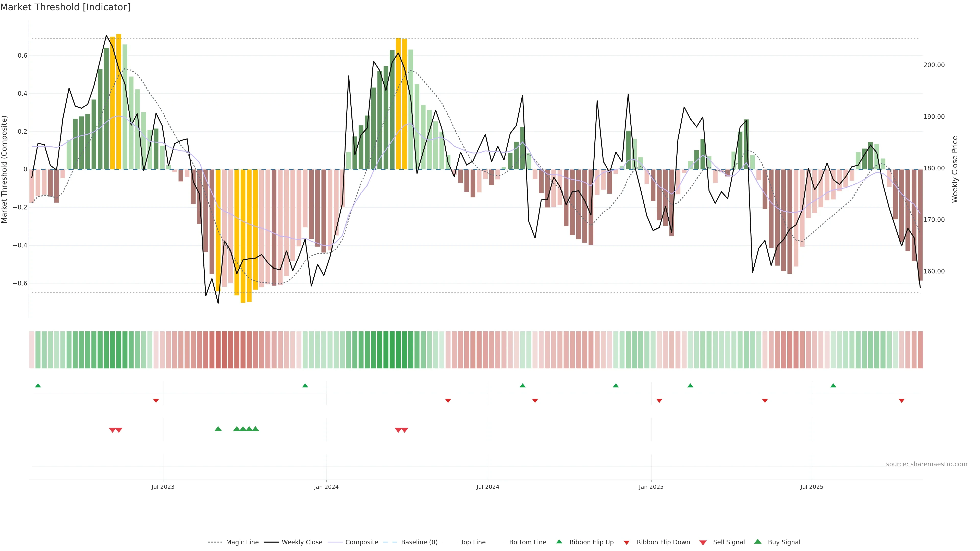Toggle the Top Line legend entry
The image size is (980, 551).
point(473,542)
